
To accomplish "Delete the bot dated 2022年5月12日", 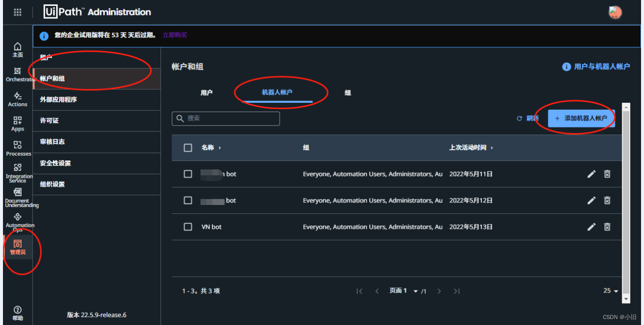I will [x=607, y=201].
